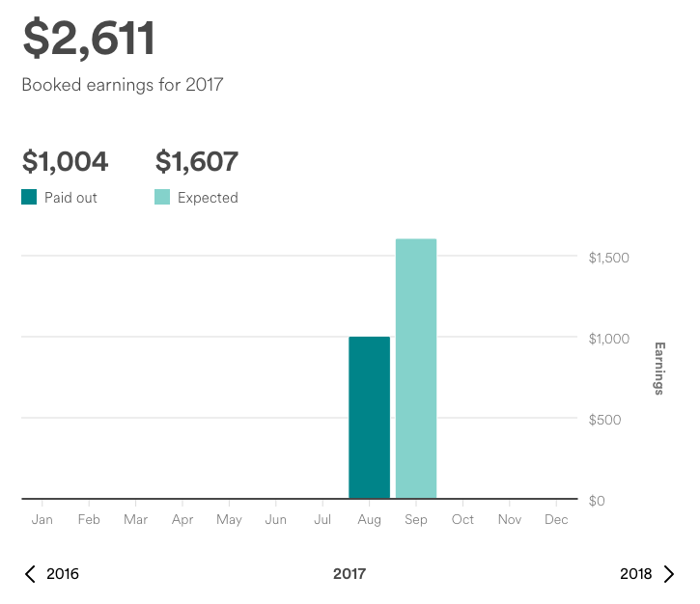This screenshot has width=700, height=604.
Task: Click the $1,500 axis value label
Action: tap(608, 258)
